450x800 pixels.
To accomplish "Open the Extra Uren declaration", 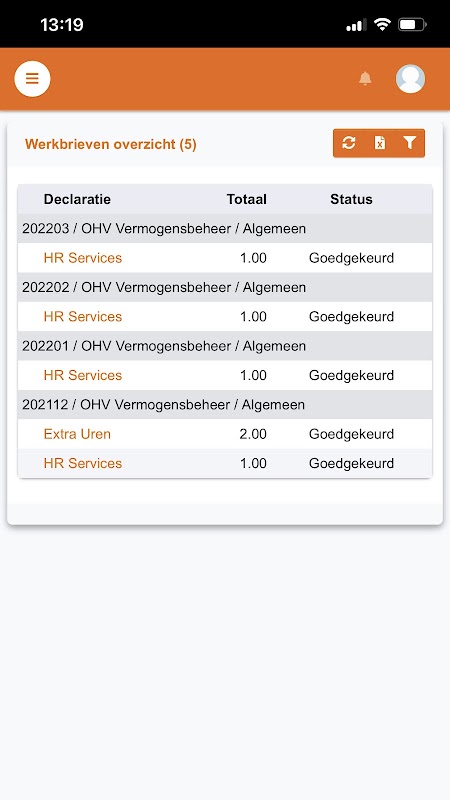I will [77, 434].
